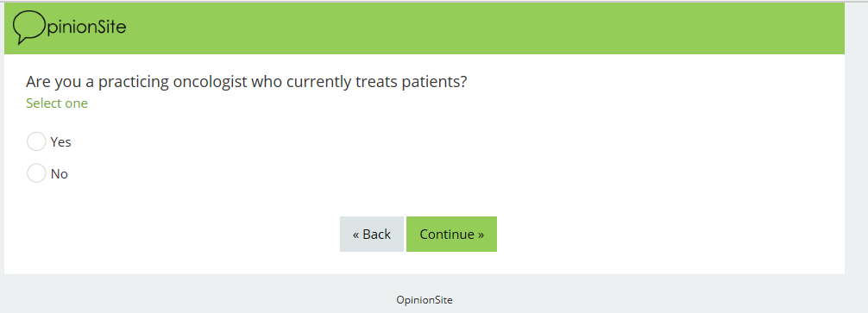
Task: Click the green "Select one" instruction text
Action: (56, 103)
